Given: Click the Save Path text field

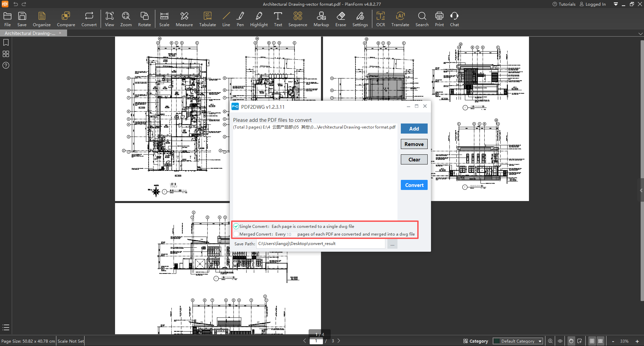Looking at the screenshot, I should tap(320, 244).
